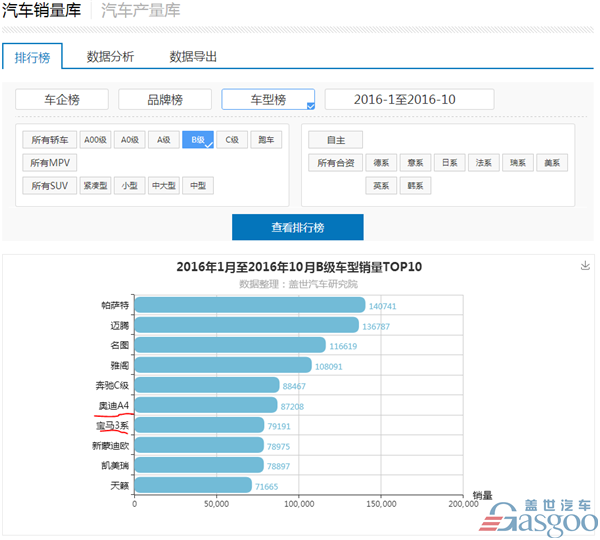
Task: Toggle the 自主 brand origin filter
Action: (x=336, y=140)
